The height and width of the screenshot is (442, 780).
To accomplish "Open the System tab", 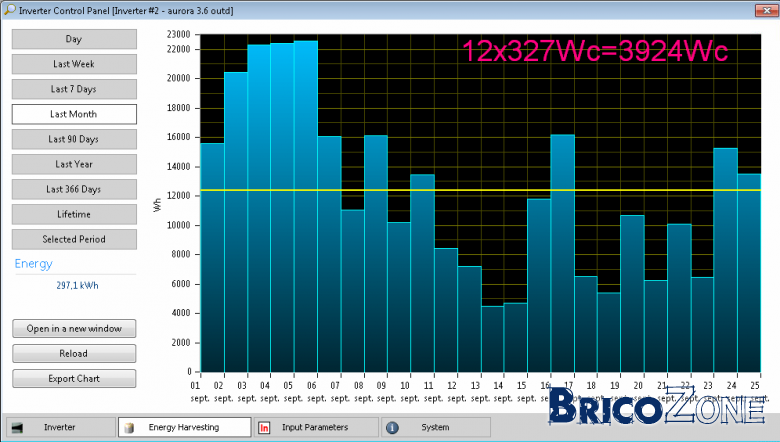I will [436, 427].
